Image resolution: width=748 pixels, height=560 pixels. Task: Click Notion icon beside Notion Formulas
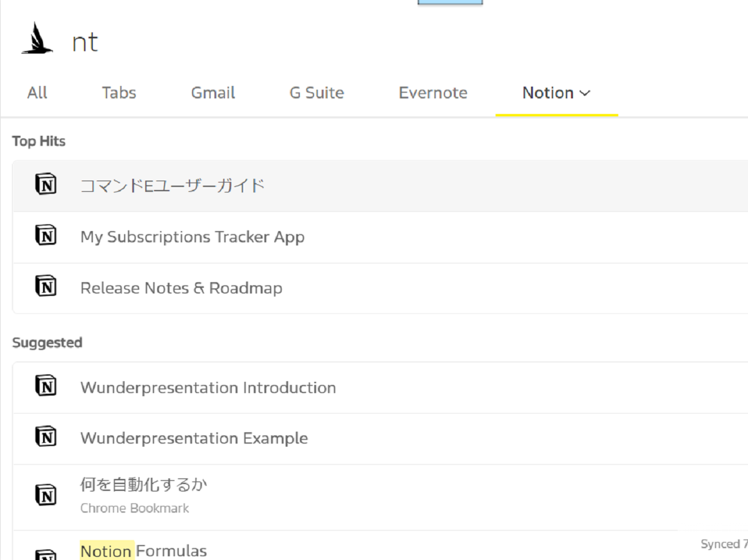(46, 554)
